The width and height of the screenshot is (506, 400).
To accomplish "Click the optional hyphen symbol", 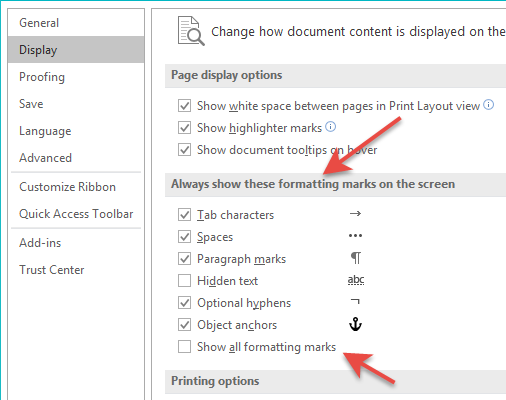I will point(355,302).
